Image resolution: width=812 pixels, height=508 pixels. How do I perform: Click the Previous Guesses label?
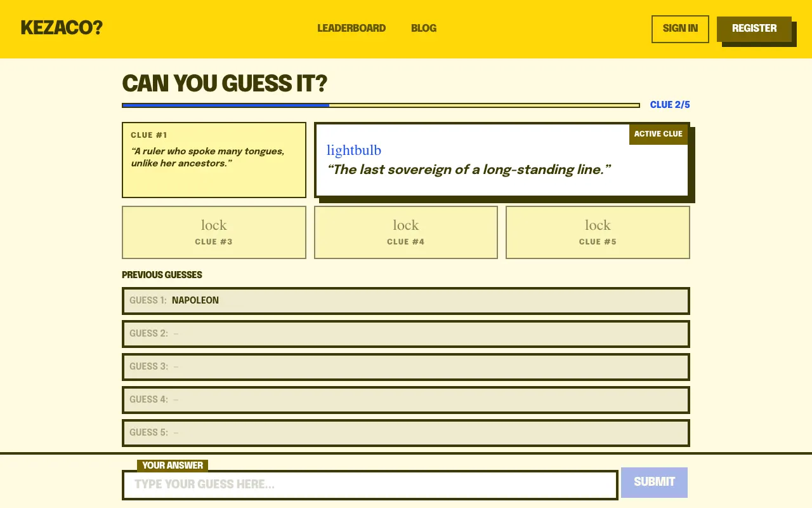162,275
